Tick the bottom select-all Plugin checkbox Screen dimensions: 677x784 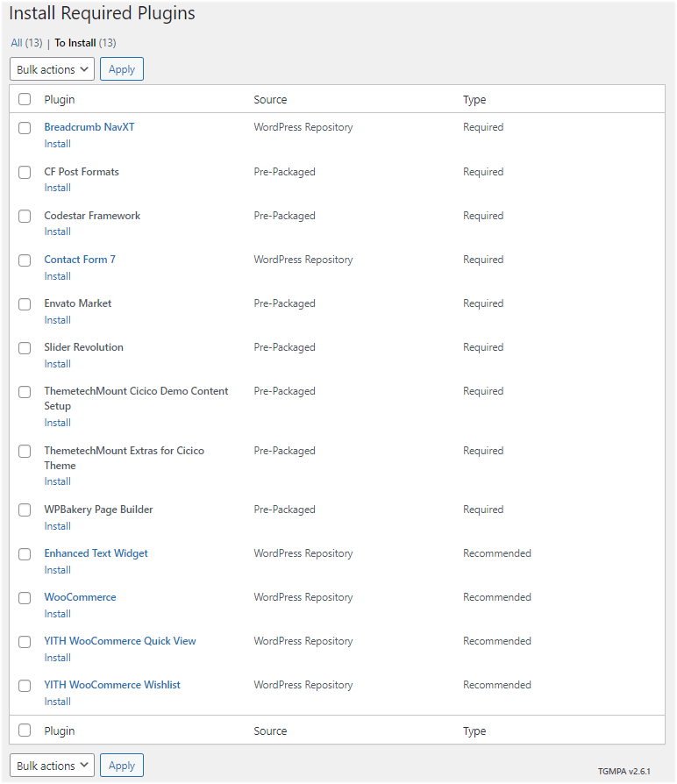(x=25, y=731)
